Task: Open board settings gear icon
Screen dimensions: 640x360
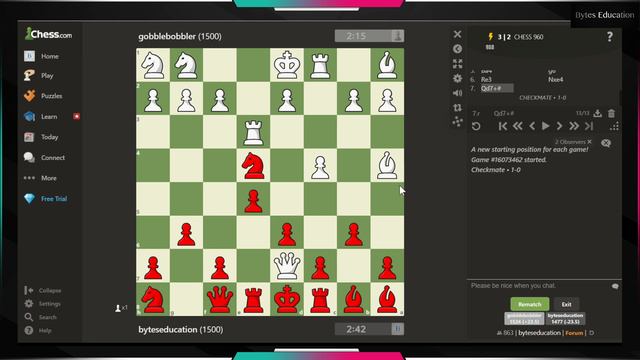Action: tap(458, 78)
